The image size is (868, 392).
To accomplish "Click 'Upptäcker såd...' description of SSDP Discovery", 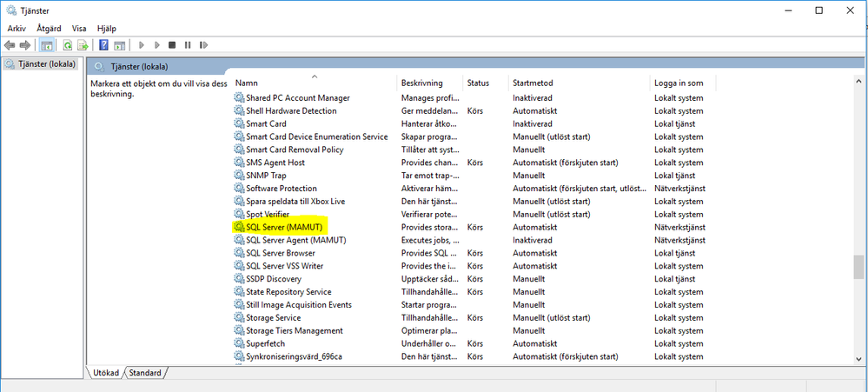I will [429, 278].
